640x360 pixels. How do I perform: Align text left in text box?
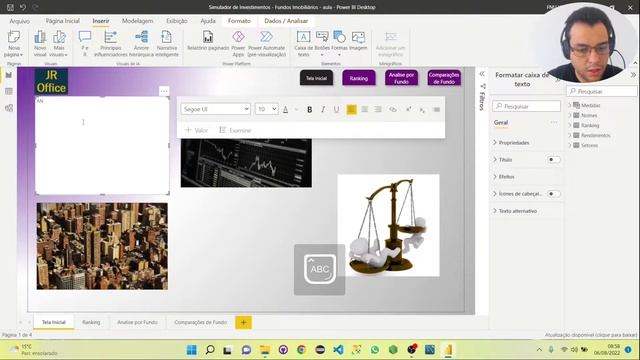[x=351, y=109]
